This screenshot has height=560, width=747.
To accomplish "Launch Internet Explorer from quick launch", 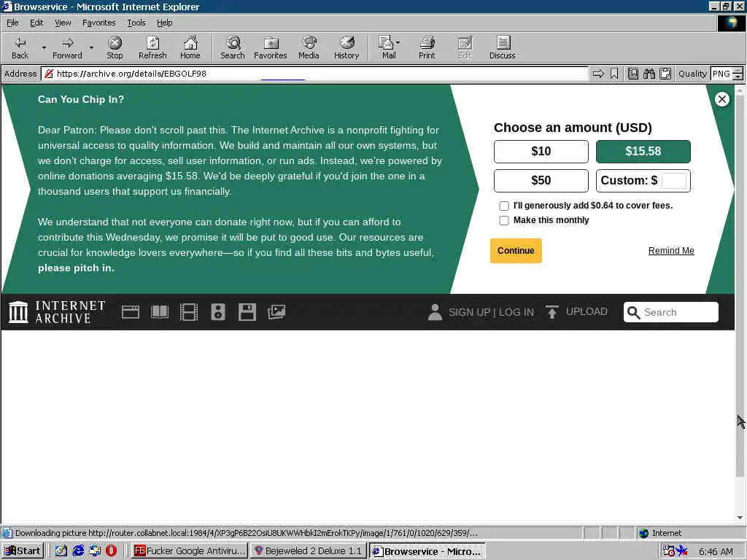I will point(78,551).
